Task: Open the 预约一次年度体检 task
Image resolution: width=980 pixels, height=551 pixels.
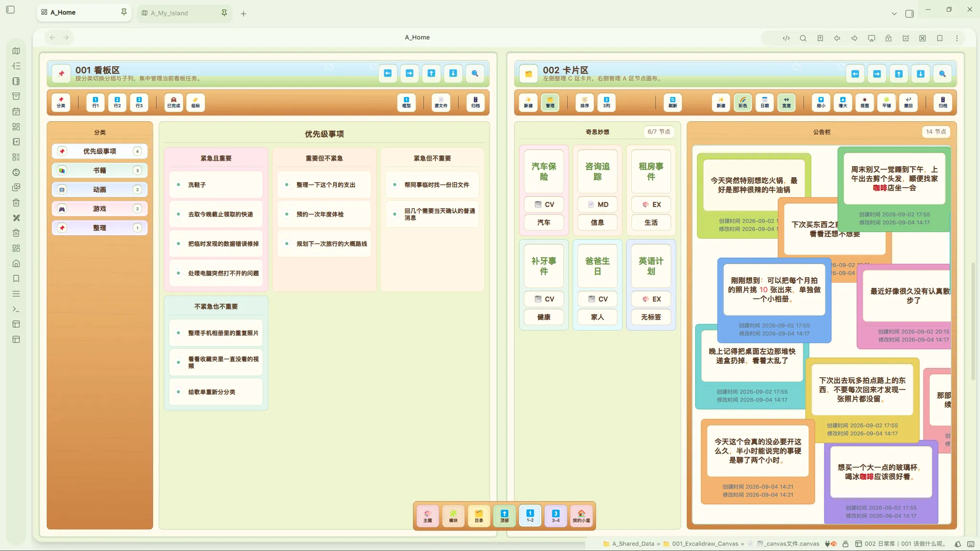Action: [324, 214]
